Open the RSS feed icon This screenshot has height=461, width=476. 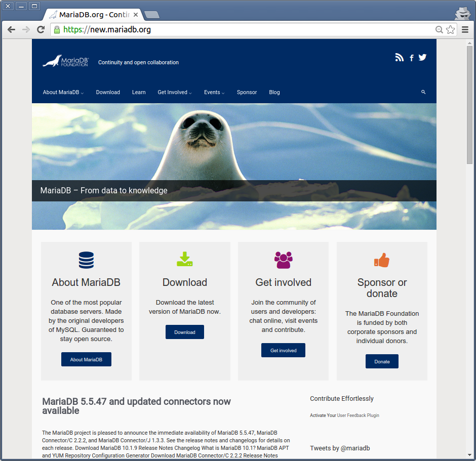[399, 57]
